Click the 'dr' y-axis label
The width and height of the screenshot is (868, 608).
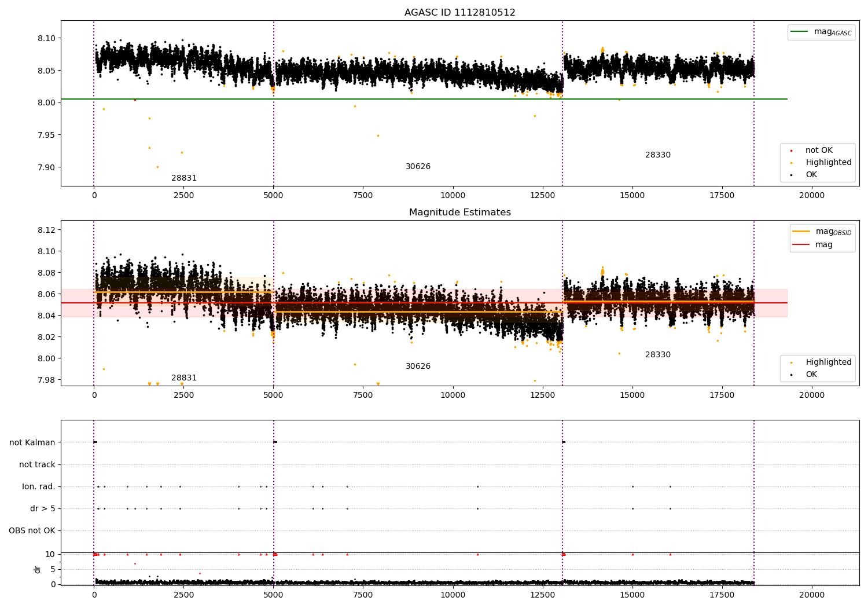tap(38, 569)
